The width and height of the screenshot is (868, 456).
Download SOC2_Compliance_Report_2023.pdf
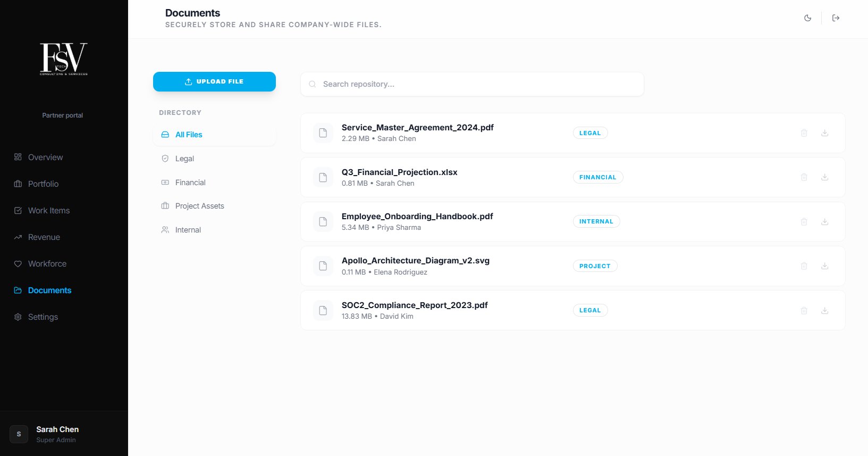coord(825,310)
